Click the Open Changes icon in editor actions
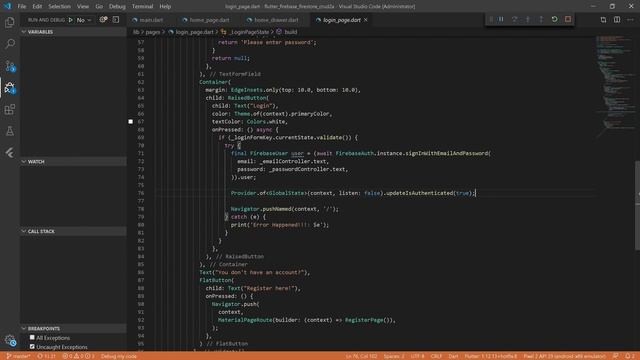This screenshot has width=640, height=360. [603, 20]
